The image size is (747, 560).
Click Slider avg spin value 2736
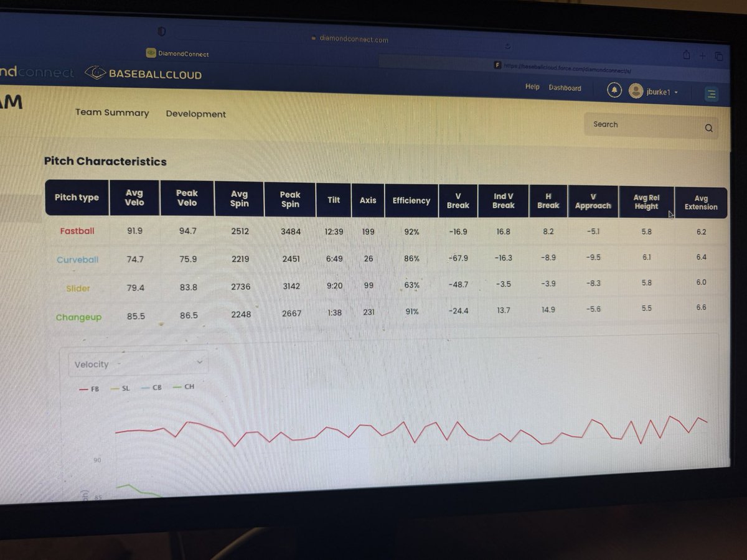click(240, 287)
